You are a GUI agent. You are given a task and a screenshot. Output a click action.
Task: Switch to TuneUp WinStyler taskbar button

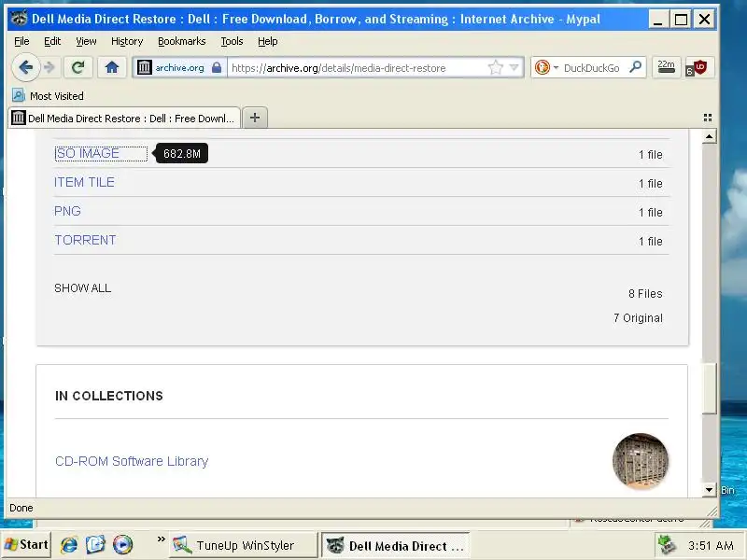coord(244,545)
